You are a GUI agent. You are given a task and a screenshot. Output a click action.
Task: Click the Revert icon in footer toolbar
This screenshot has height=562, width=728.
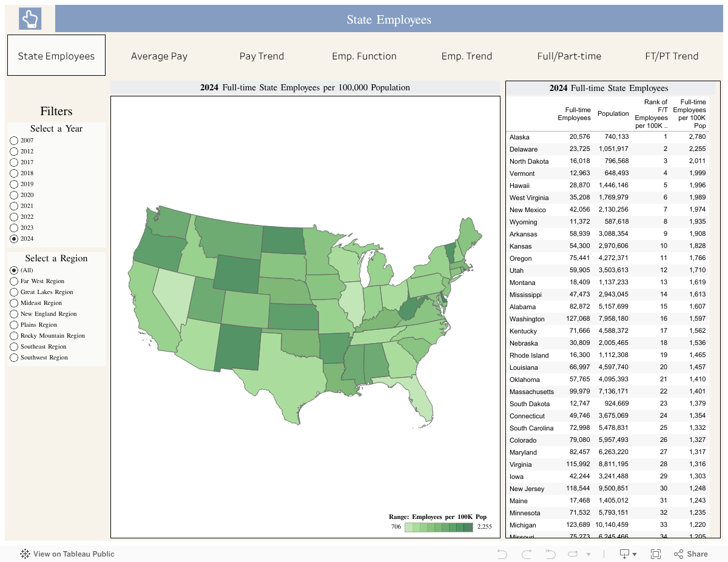pos(550,554)
